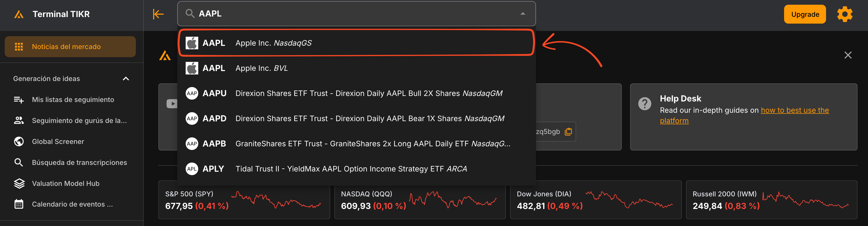The width and height of the screenshot is (868, 226).
Task: Click the Help Desk question mark icon
Action: 644,104
